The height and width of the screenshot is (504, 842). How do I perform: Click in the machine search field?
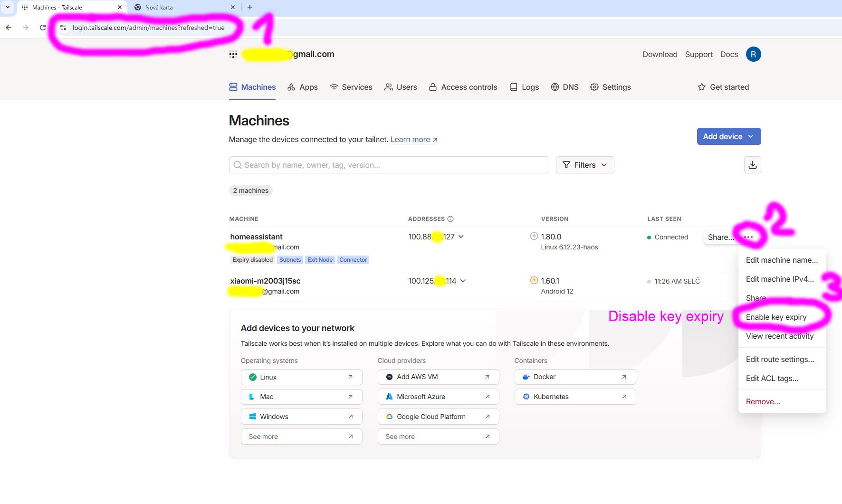389,165
